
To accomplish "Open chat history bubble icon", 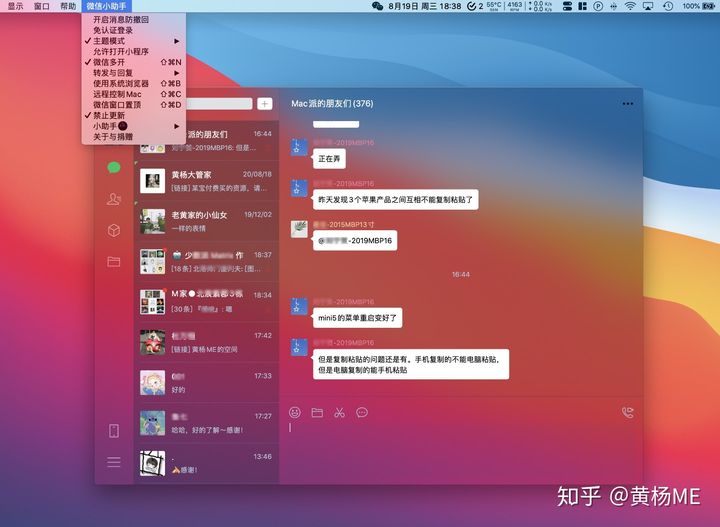I will coord(362,412).
